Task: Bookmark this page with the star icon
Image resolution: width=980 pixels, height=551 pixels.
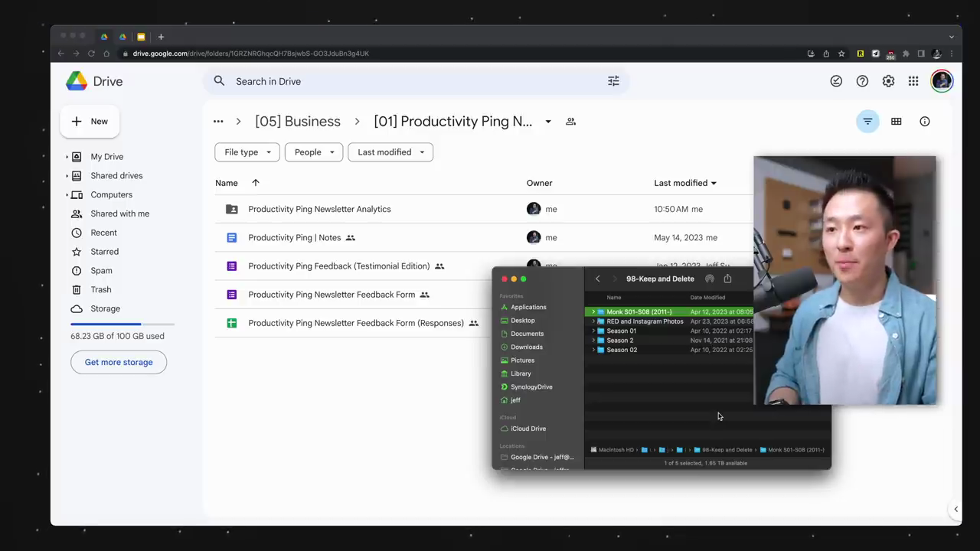Action: (841, 54)
